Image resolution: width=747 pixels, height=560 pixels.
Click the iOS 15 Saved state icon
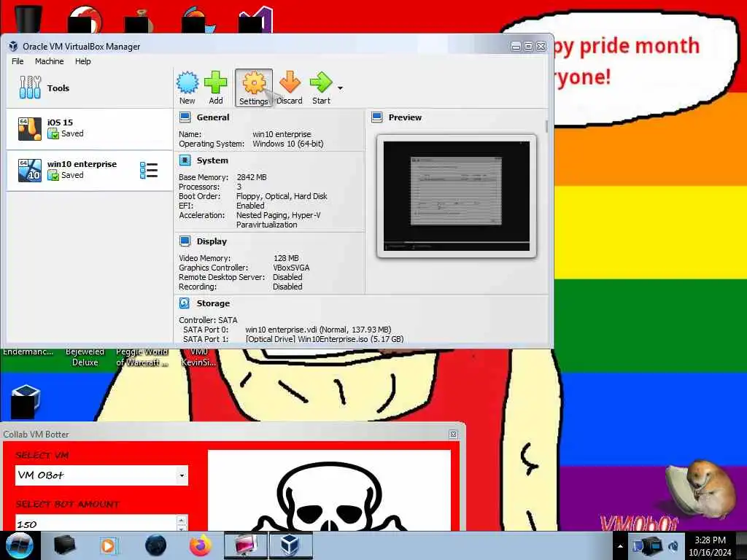[x=53, y=134]
